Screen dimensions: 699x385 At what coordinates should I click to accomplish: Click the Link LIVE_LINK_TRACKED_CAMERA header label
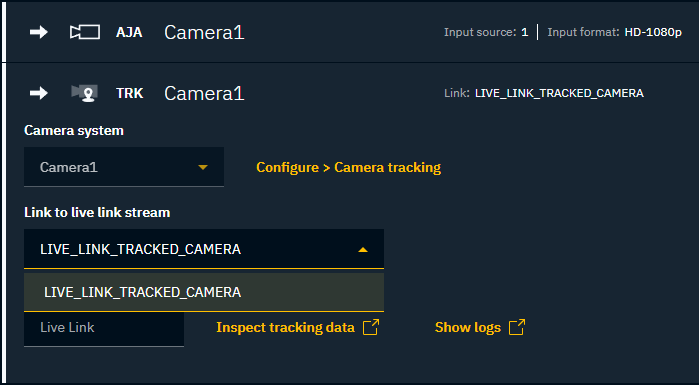pyautogui.click(x=544, y=93)
